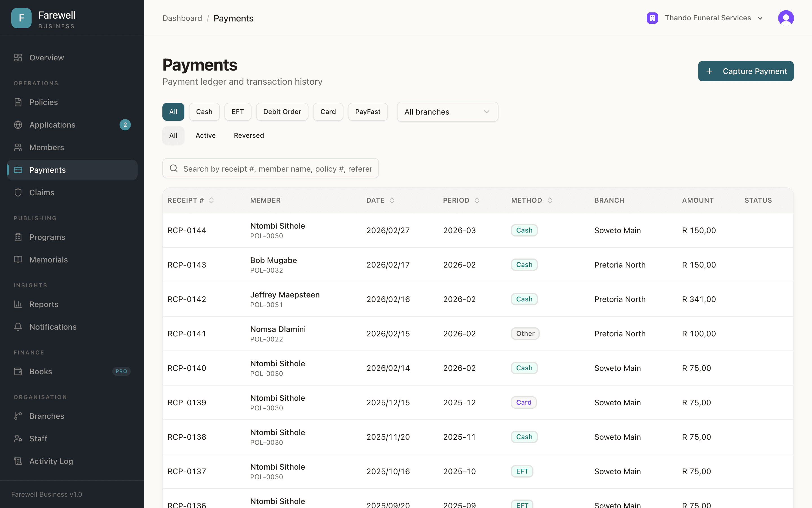
Task: Focus the payment search field
Action: (270, 168)
